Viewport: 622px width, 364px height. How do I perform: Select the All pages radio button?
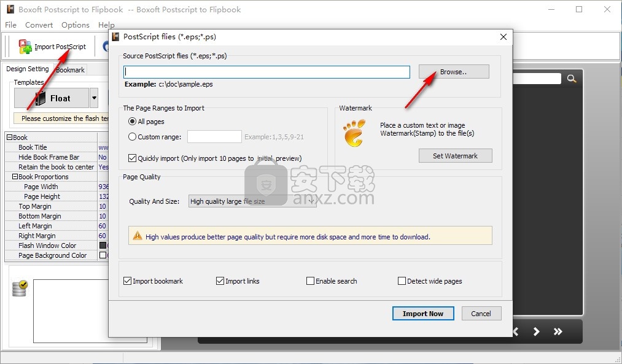point(132,122)
